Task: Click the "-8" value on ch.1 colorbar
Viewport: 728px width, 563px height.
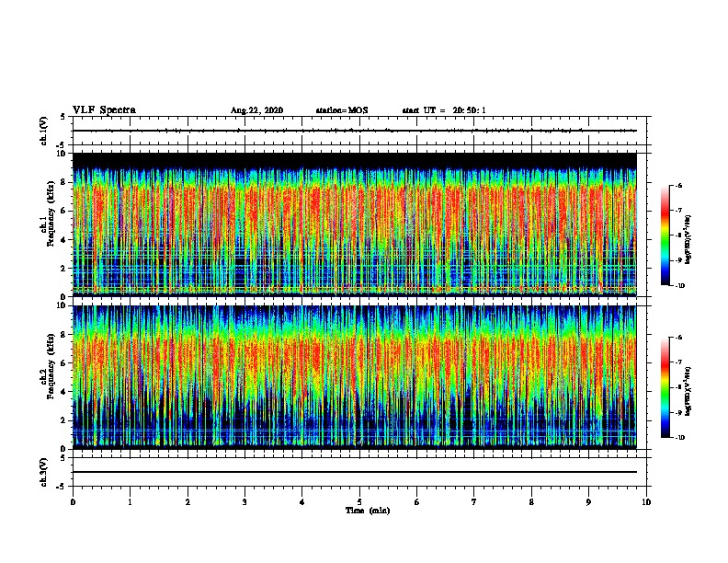Action: [x=678, y=236]
